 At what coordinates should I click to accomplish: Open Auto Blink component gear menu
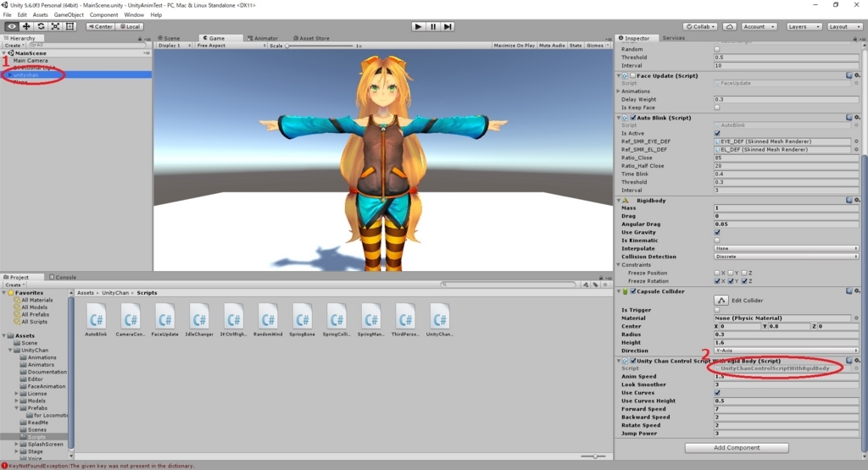(x=857, y=117)
